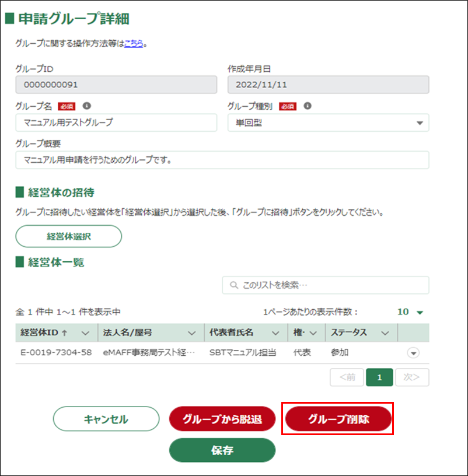Save changes with the 保存 button
Viewport: 468px width, 476px height.
point(222,450)
